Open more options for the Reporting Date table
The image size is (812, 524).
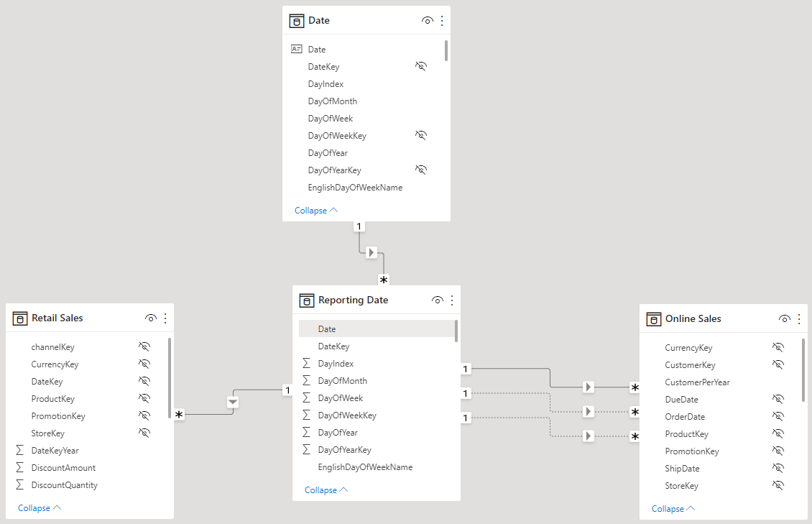451,300
